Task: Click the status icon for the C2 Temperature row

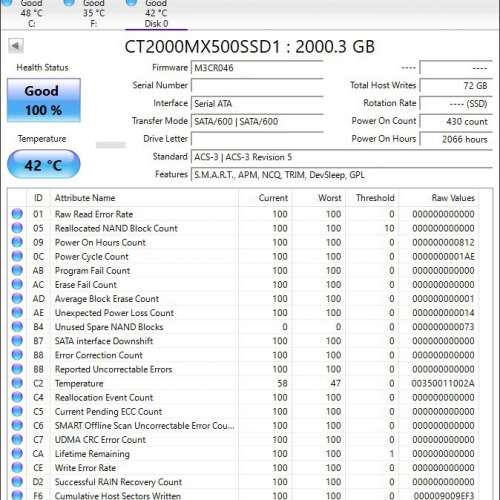Action: (x=17, y=383)
